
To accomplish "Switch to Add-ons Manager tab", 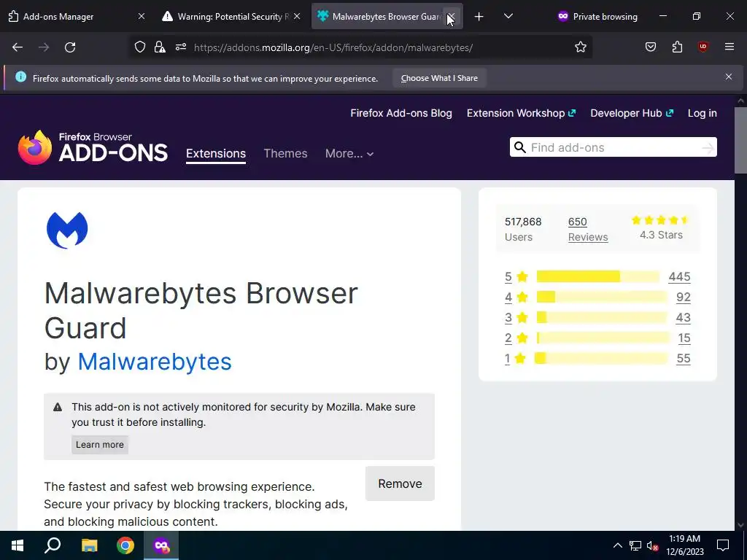I will pos(76,17).
